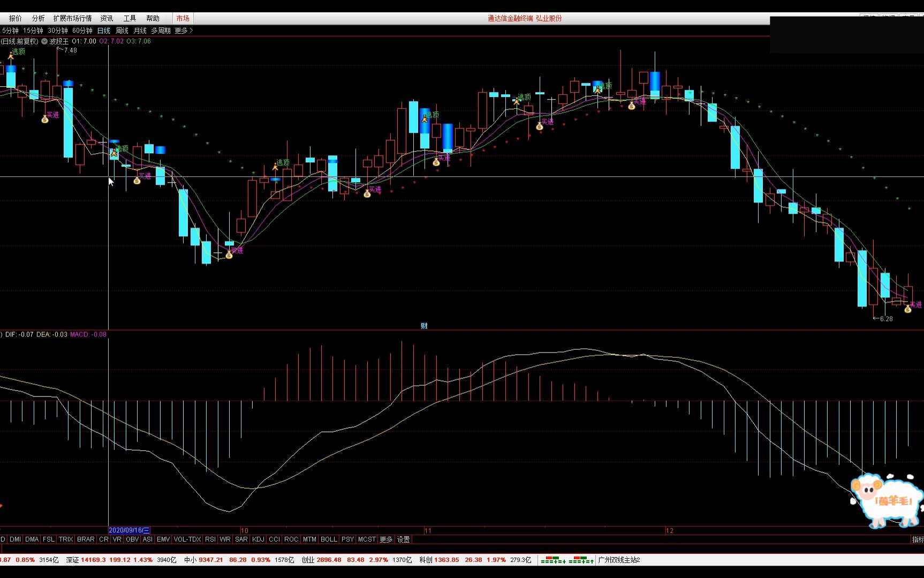Open the 资讯 menu
This screenshot has height=578, width=924.
click(107, 18)
